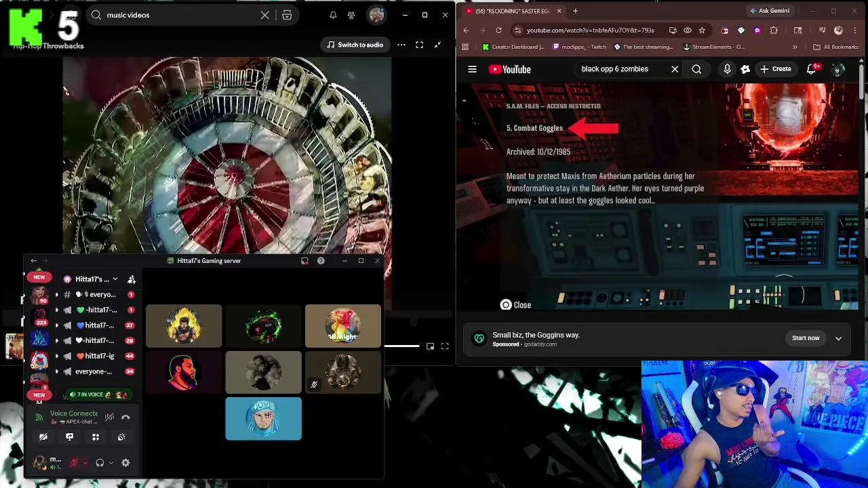
Task: Share your screen in Discord voice
Action: [x=69, y=437]
